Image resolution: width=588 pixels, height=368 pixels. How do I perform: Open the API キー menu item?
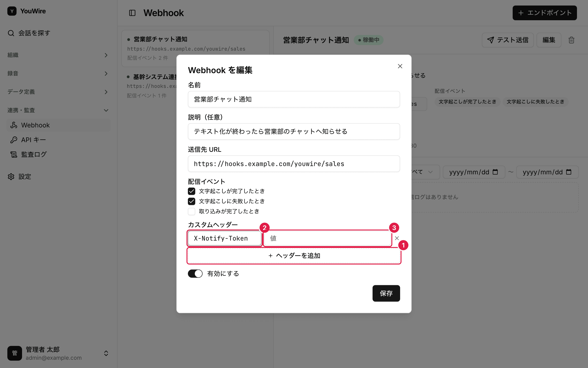(58, 140)
